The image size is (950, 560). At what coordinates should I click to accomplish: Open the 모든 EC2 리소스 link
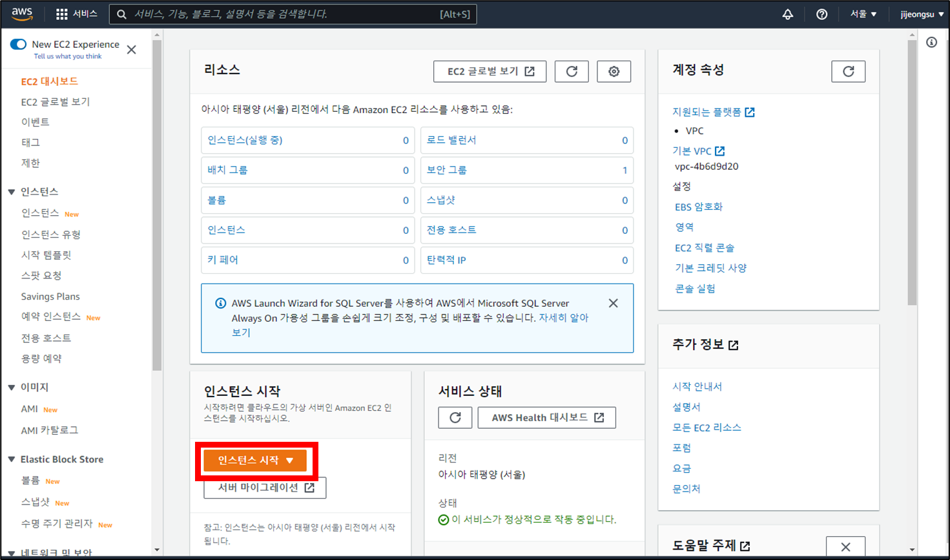(x=707, y=428)
